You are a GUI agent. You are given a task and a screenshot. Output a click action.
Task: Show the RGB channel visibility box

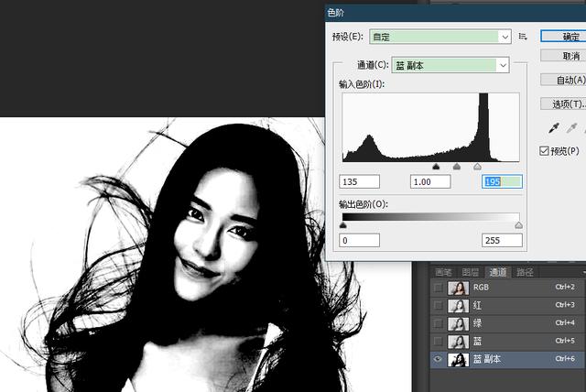(438, 287)
